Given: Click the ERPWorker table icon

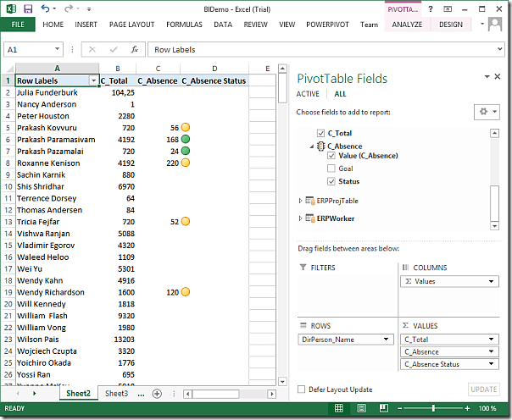Looking at the screenshot, I should pos(309,218).
